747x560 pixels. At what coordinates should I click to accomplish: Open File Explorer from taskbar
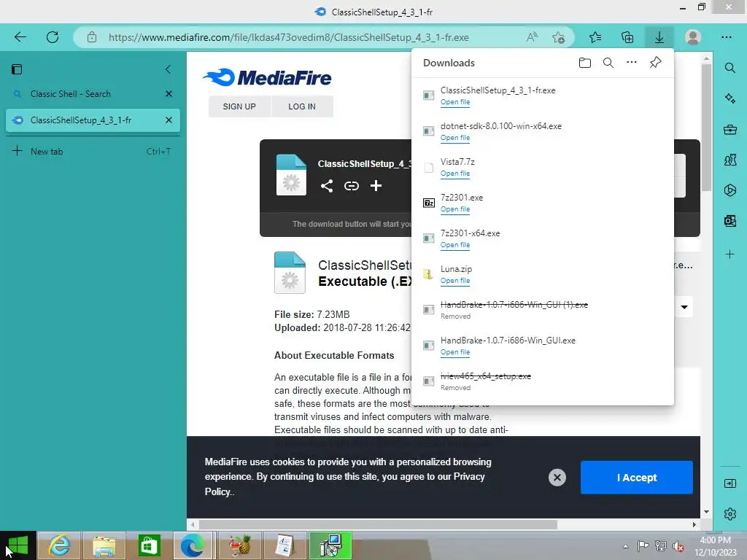tap(104, 545)
